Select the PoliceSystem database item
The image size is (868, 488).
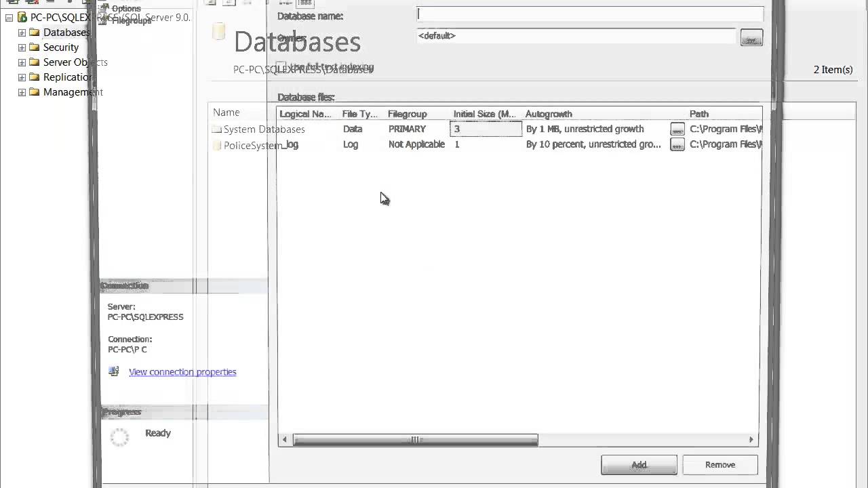coord(252,146)
